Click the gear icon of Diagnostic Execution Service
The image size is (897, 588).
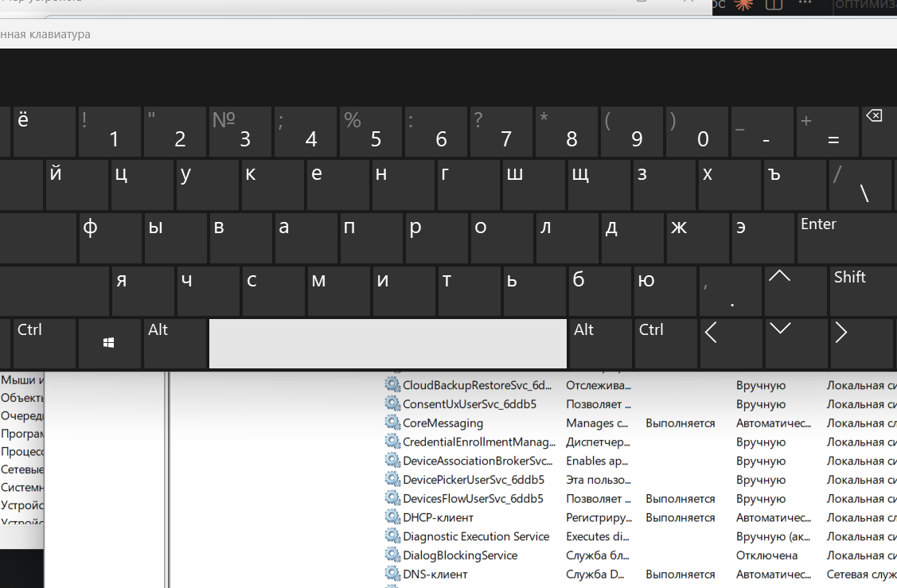point(392,535)
